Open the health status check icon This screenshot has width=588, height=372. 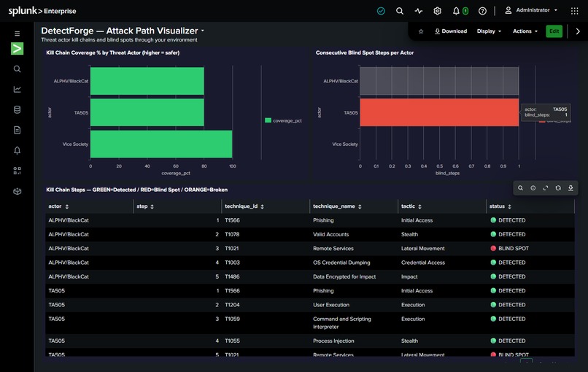(381, 11)
